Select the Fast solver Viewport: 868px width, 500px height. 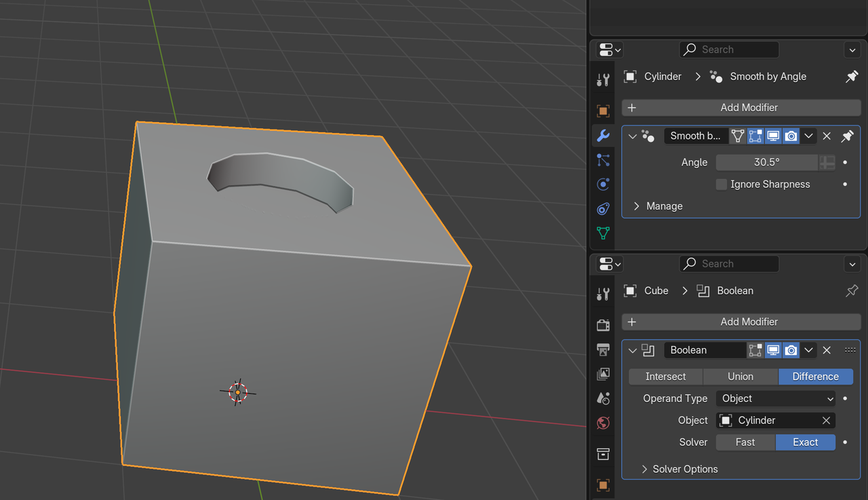(745, 442)
